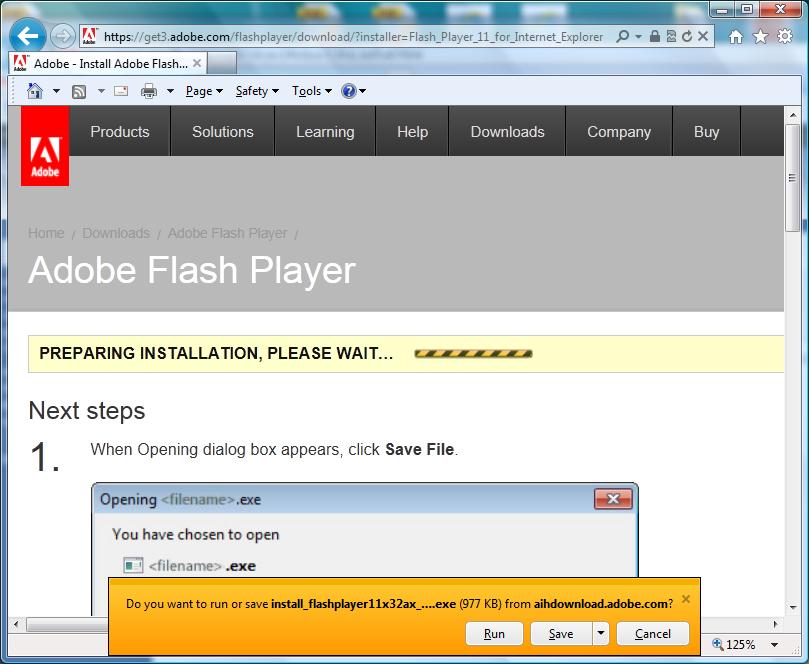The width and height of the screenshot is (809, 664).
Task: Click the RSS feeds icon
Action: click(x=79, y=91)
